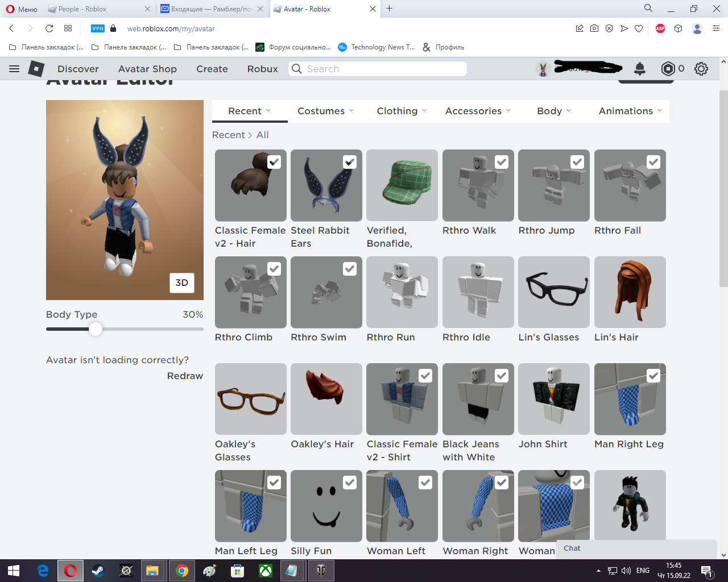Click the avatar headshot icon in header
This screenshot has height=582, width=728.
(x=543, y=69)
